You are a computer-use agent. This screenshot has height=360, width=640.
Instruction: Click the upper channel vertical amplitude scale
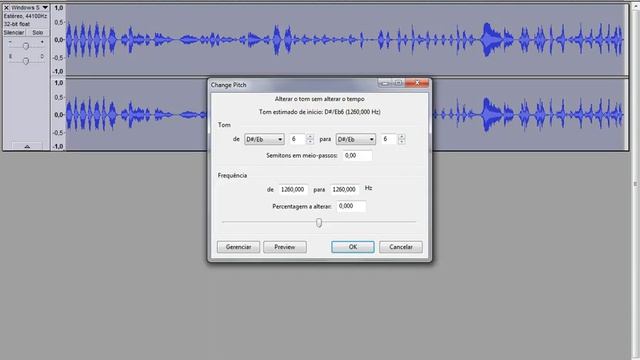coord(58,40)
